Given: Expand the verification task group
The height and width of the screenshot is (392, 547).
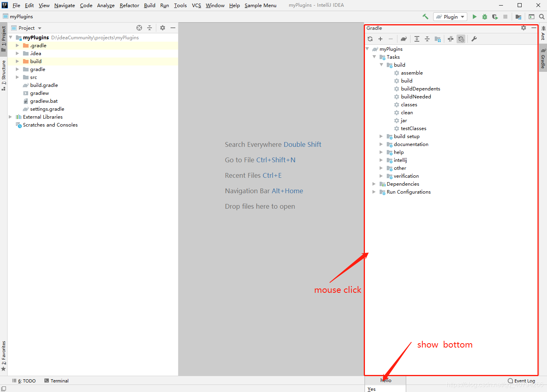Looking at the screenshot, I should 381,176.
